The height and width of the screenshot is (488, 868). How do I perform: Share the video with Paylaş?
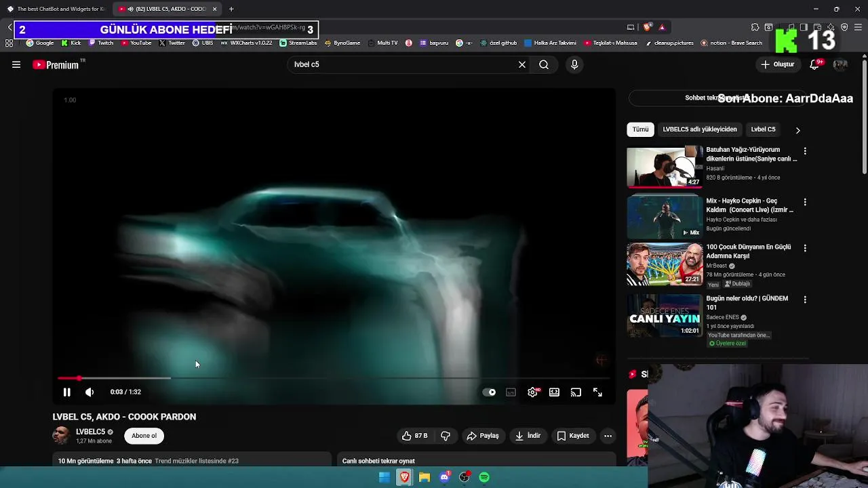pyautogui.click(x=482, y=436)
